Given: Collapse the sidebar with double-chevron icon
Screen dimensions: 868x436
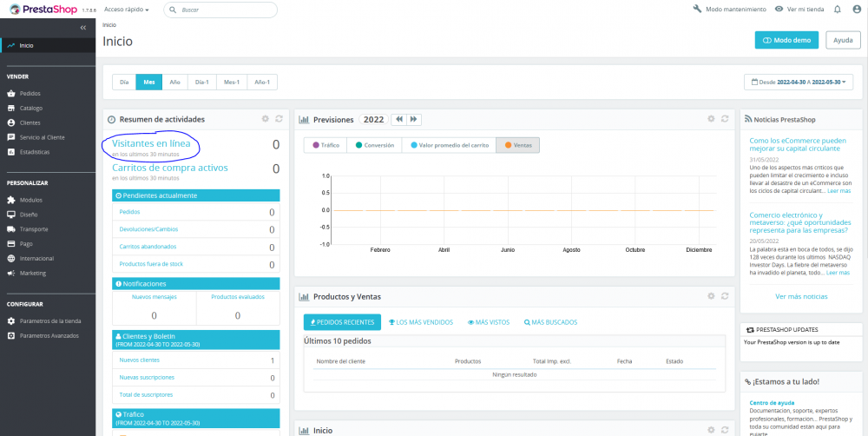Looking at the screenshot, I should tap(82, 28).
